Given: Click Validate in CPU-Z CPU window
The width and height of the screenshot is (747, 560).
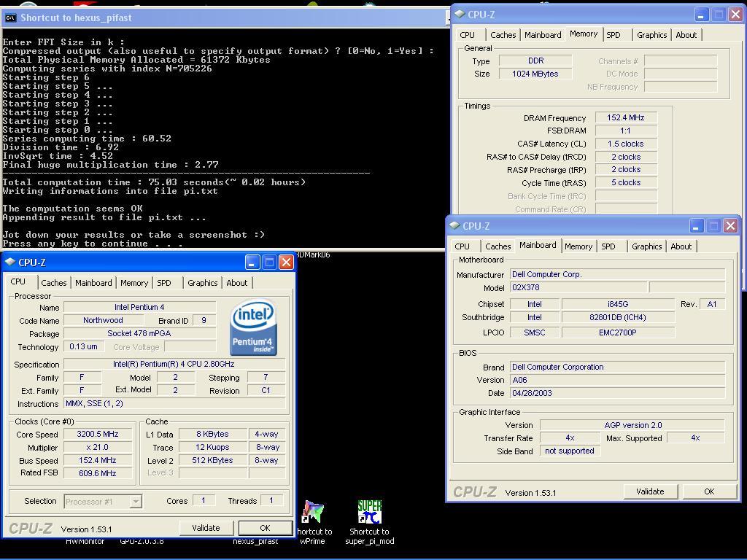Looking at the screenshot, I should (206, 528).
